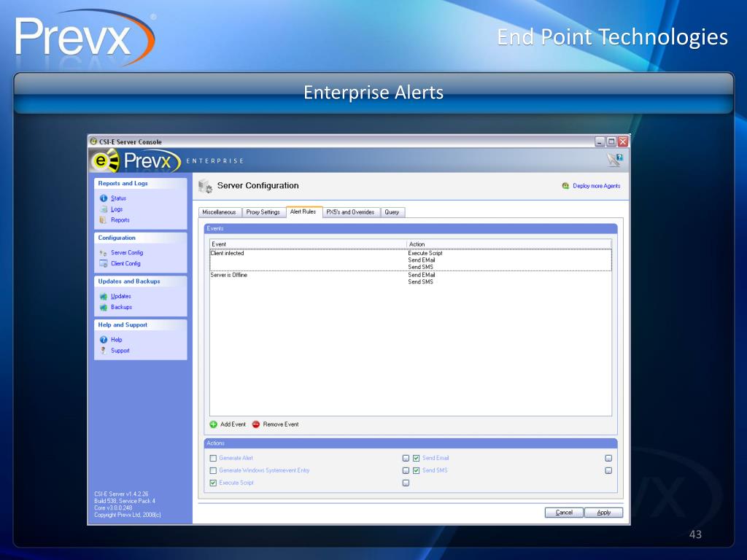The width and height of the screenshot is (747, 560).
Task: Switch to PX5's and Overrides tab
Action: [x=351, y=212]
